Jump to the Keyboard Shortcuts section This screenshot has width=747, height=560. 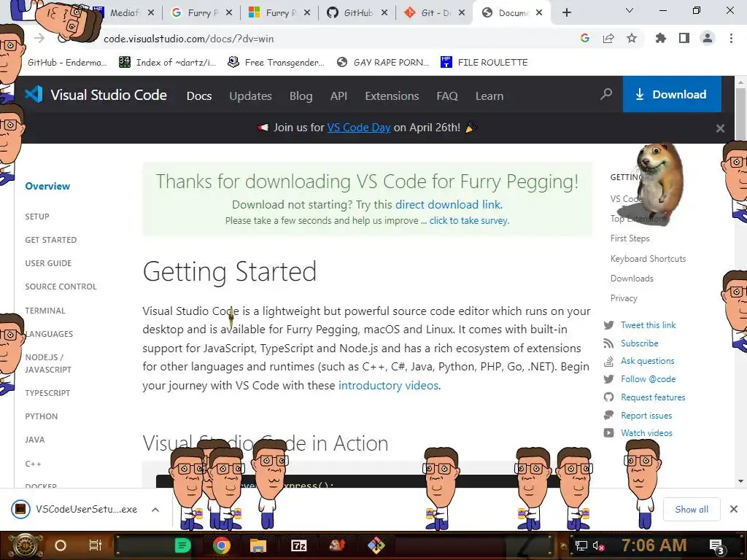[648, 259]
